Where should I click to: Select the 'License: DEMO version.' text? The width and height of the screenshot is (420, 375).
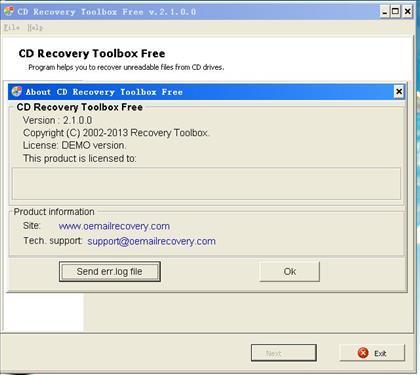coord(75,145)
